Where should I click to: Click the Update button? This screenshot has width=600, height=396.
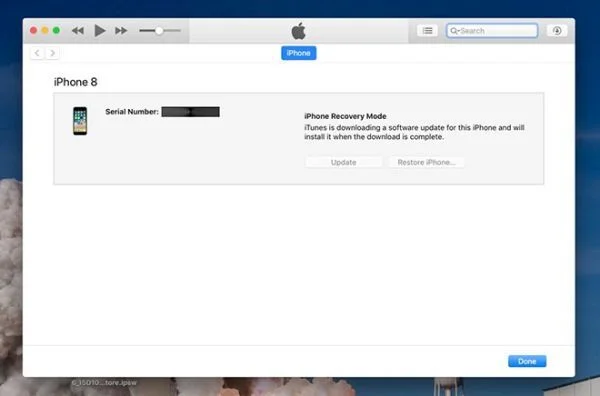pyautogui.click(x=344, y=162)
